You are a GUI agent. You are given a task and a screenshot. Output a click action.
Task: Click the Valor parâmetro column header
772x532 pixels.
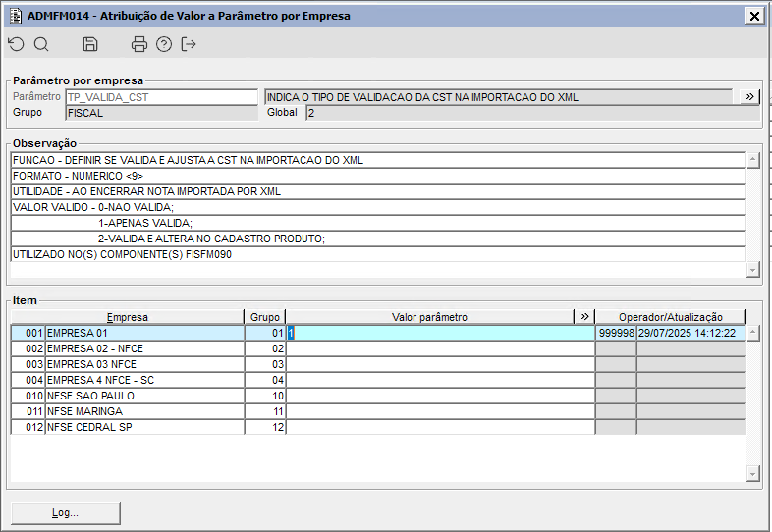(x=430, y=317)
